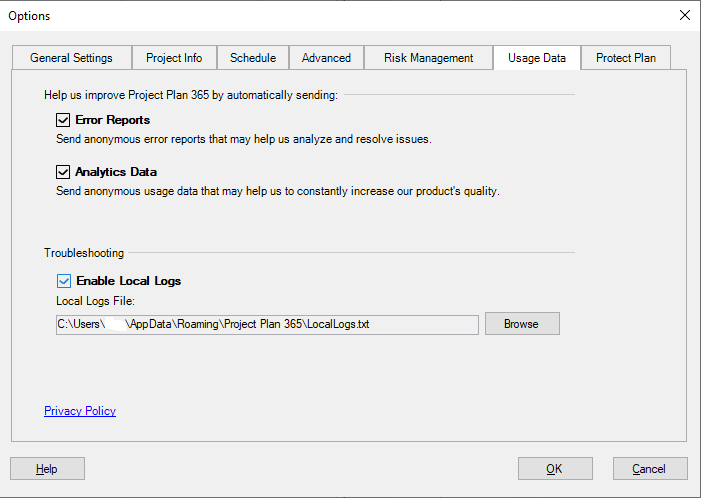This screenshot has width=701, height=498.
Task: Select the Schedule tab
Action: [x=253, y=58]
